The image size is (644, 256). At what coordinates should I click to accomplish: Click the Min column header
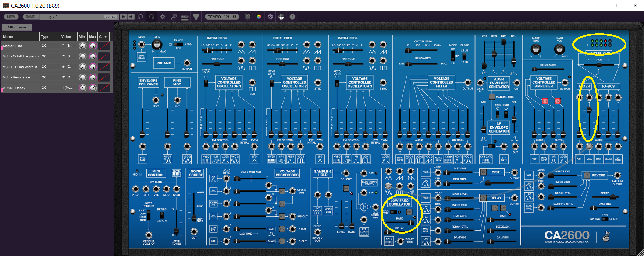pyautogui.click(x=82, y=36)
